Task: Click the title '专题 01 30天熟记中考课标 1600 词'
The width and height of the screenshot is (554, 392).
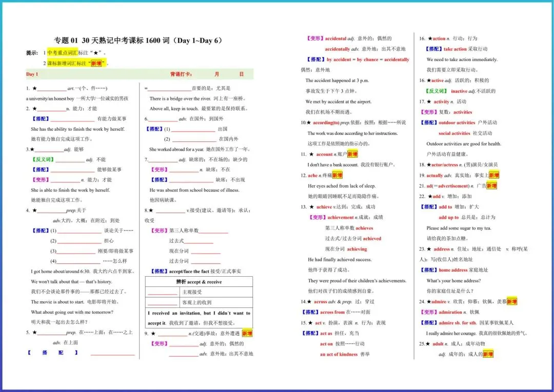Action: [112, 40]
